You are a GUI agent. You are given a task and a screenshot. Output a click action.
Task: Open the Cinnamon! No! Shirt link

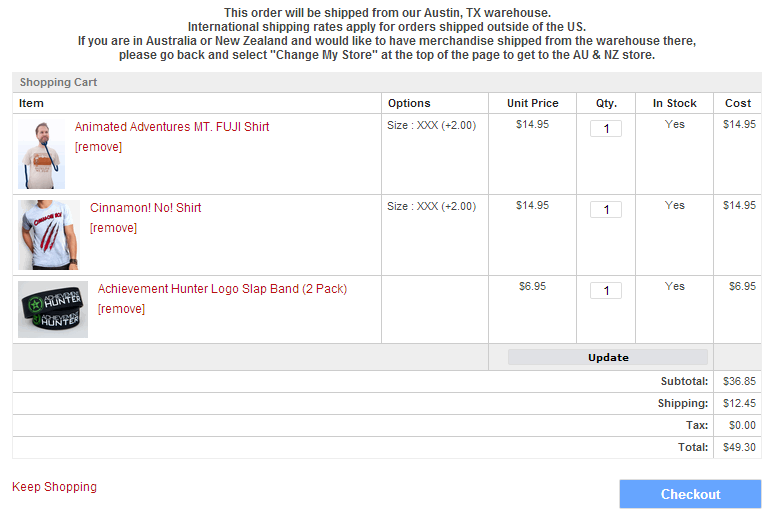145,208
